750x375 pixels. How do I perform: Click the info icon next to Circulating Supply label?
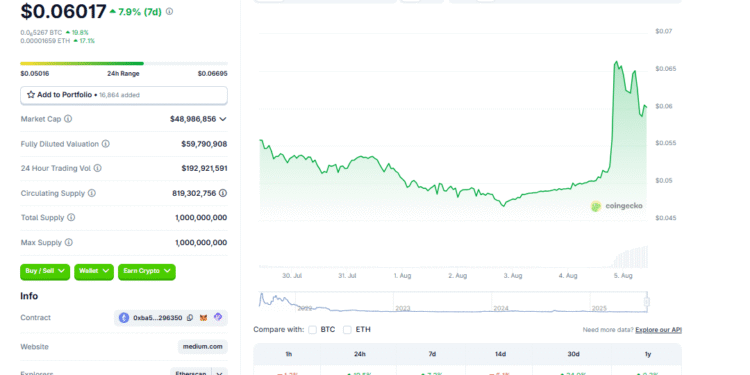pos(91,193)
